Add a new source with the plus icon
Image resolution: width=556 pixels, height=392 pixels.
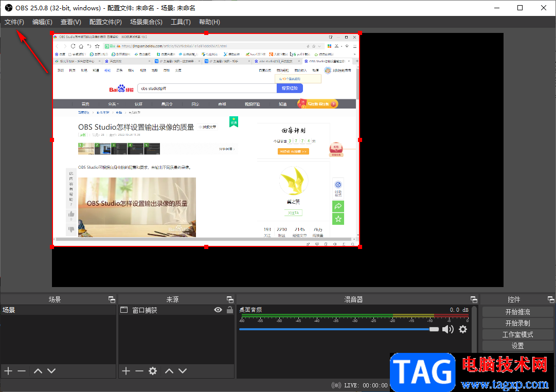point(126,371)
